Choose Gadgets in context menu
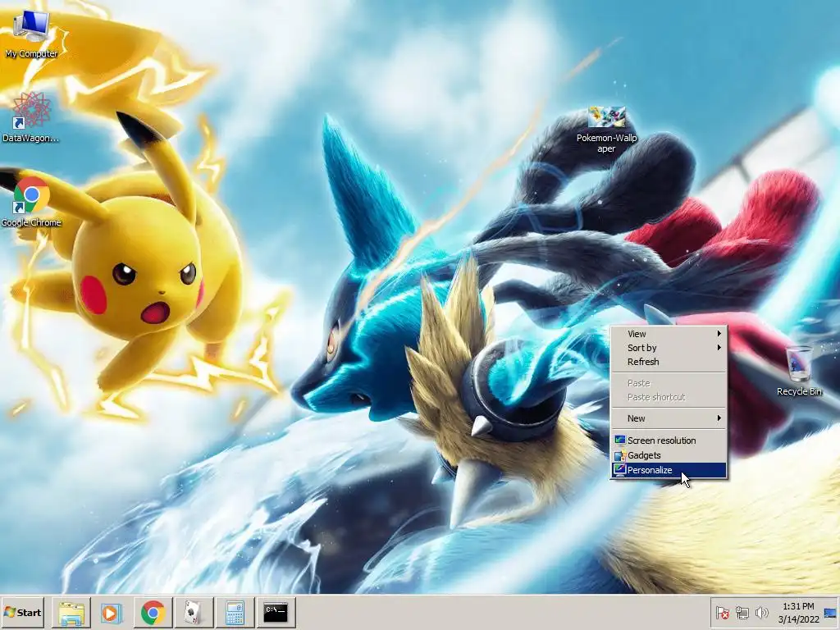 click(x=669, y=455)
